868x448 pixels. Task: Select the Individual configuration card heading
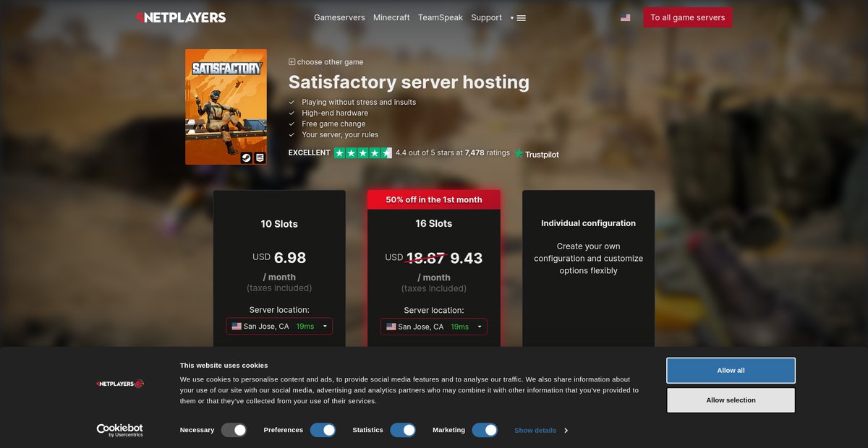pos(589,223)
